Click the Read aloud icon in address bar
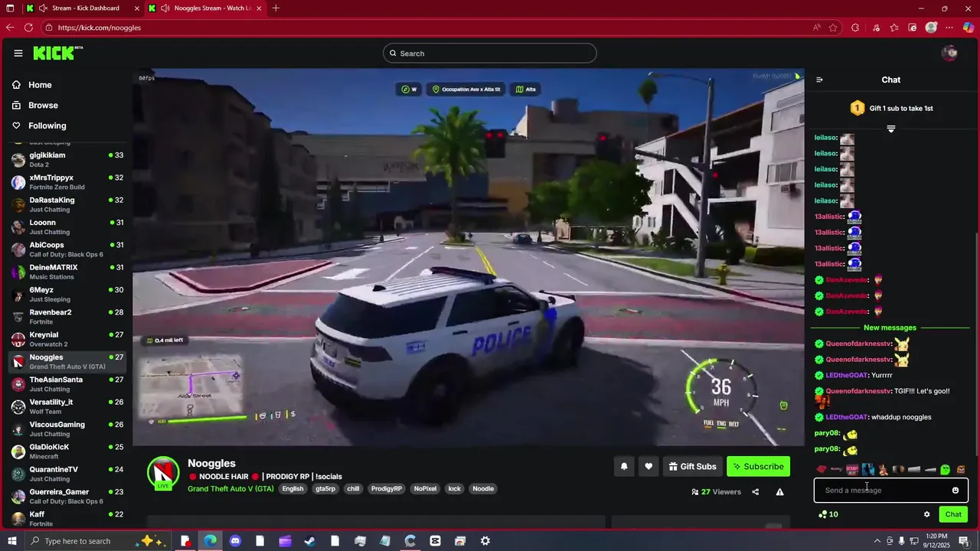The image size is (980, 551). click(x=817, y=28)
